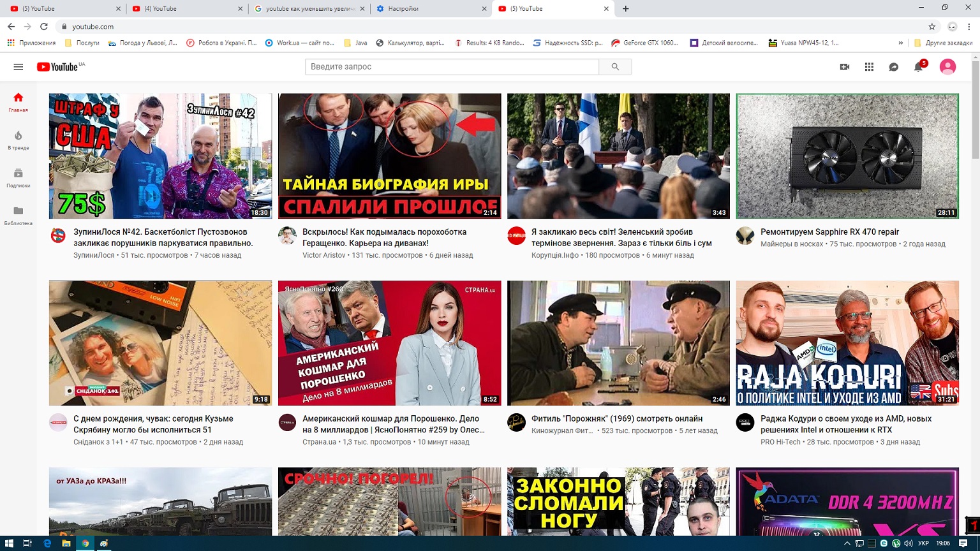Screen dimensions: 980x551
Task: Reload the page
Action: (x=44, y=27)
